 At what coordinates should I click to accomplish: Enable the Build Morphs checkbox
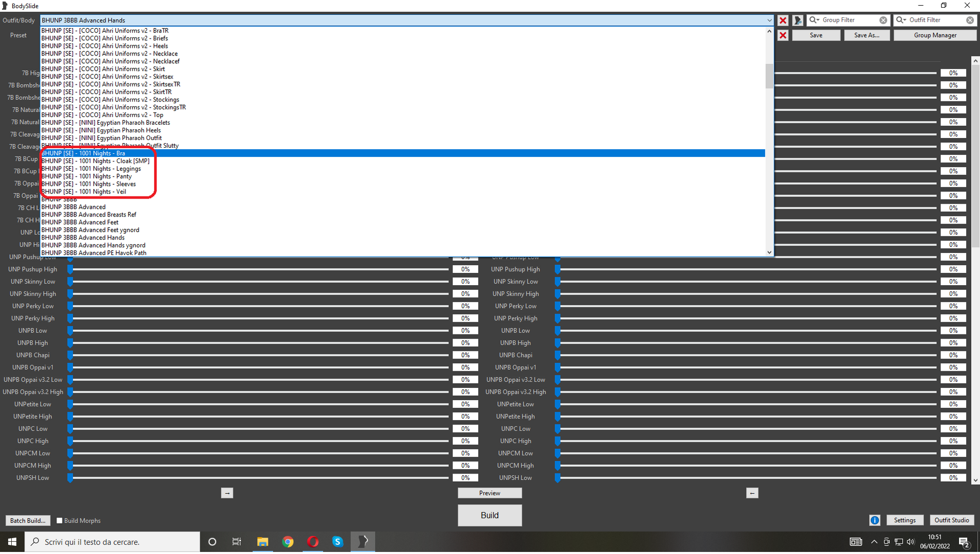click(59, 520)
